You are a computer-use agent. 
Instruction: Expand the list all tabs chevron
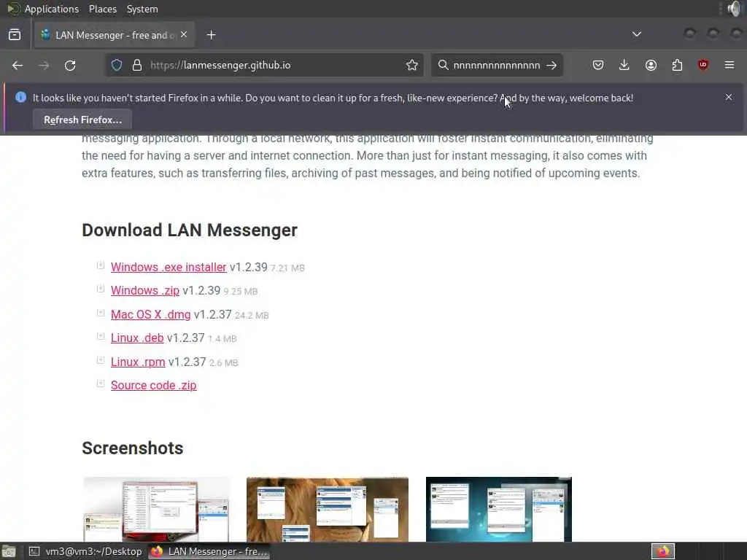(636, 34)
